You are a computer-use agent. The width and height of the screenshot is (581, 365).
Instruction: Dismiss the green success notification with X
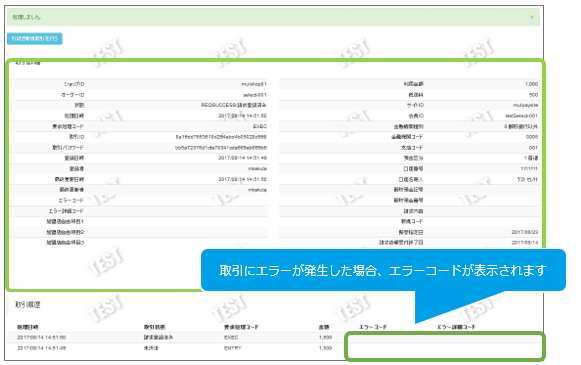tap(532, 17)
